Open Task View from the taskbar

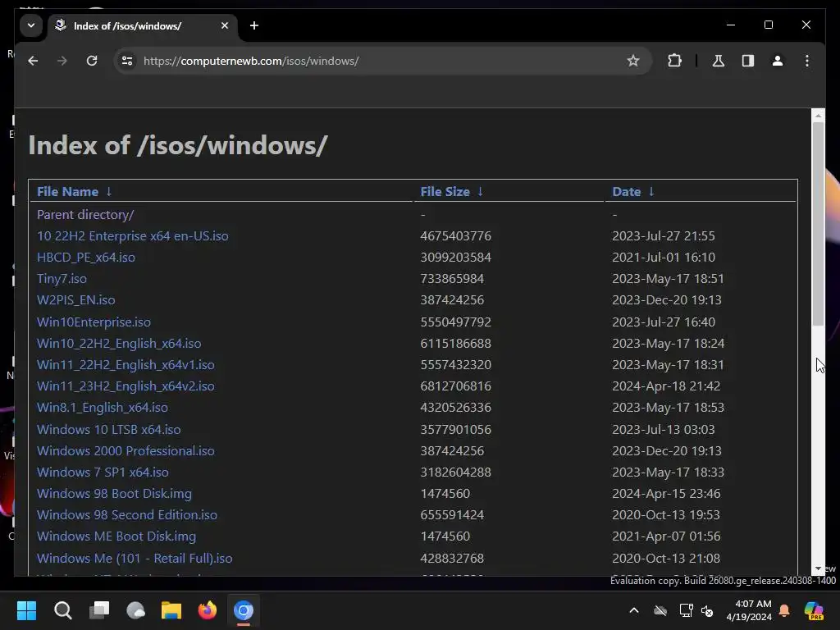[x=99, y=610]
